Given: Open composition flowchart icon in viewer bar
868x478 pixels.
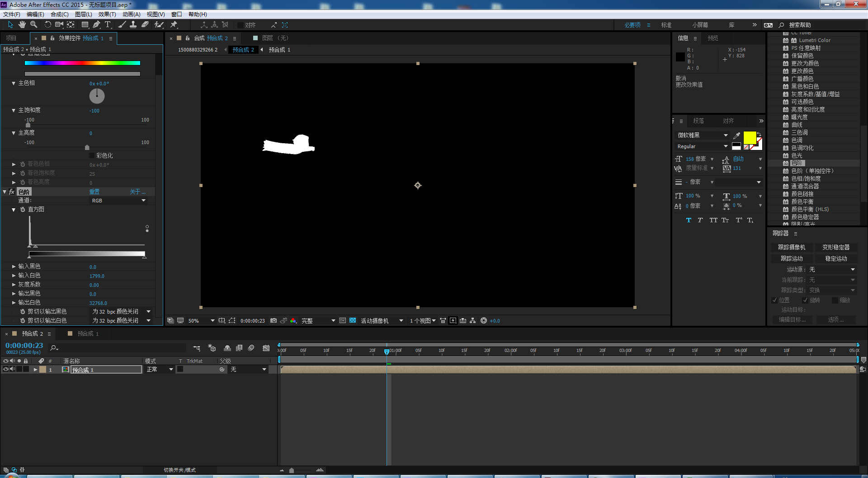Looking at the screenshot, I should click(472, 321).
